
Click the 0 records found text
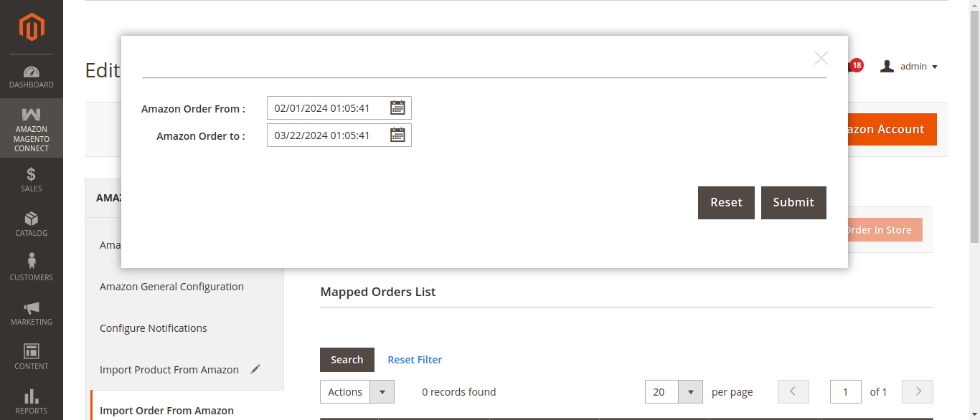click(x=459, y=392)
